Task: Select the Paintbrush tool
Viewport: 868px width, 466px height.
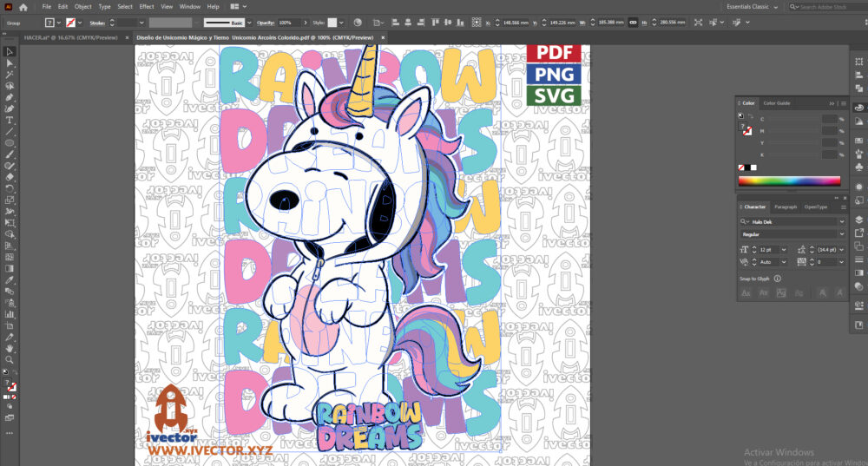Action: point(10,154)
